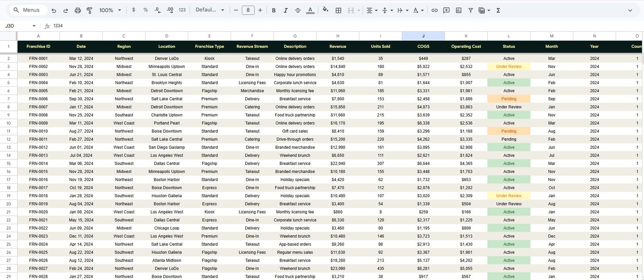Select cell FRN-0007
The width and height of the screenshot is (644, 280).
coord(38,107)
